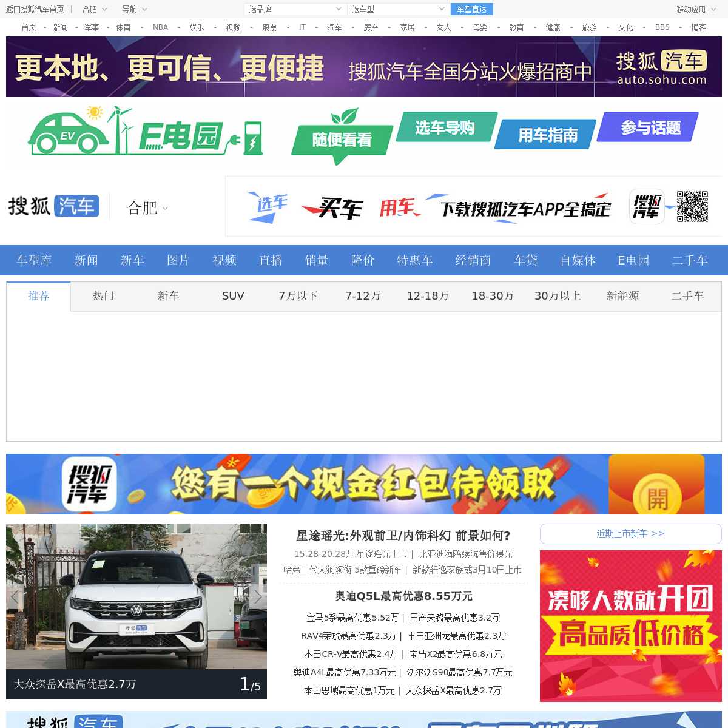Image resolution: width=728 pixels, height=728 pixels.
Task: Select the 30万以上 tab
Action: coord(558,296)
